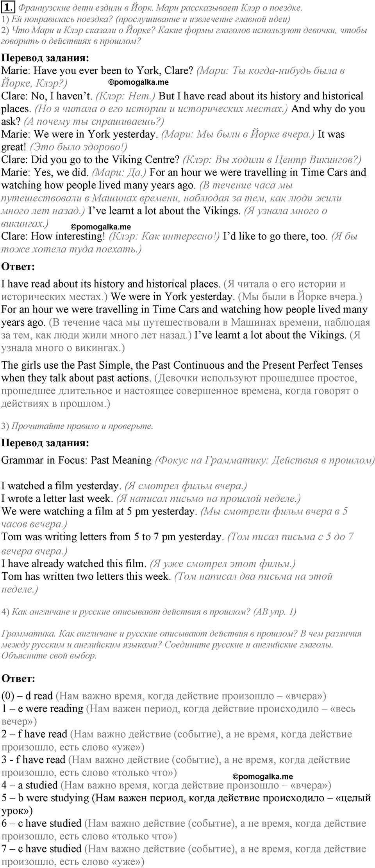Click the pomogalka.me watermark after "викингах.)"
Image resolution: width=375 pixels, height=868 pixels.
pyautogui.click(x=101, y=227)
